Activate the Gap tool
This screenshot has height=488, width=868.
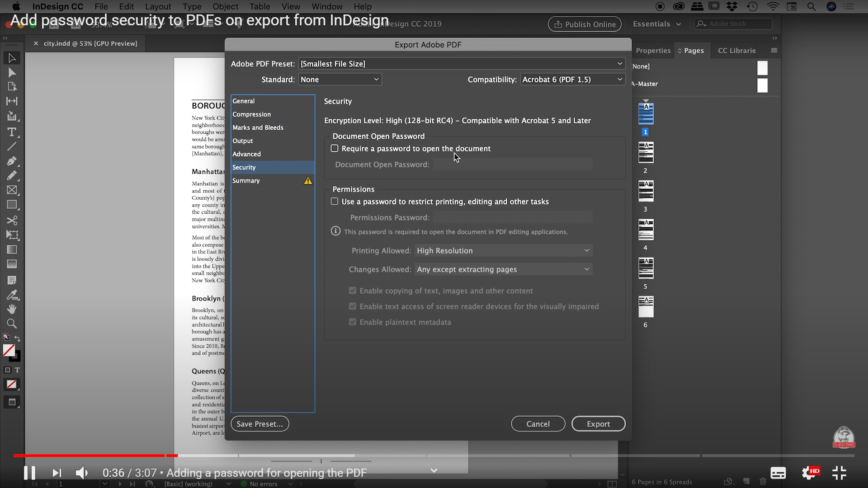[x=12, y=101]
